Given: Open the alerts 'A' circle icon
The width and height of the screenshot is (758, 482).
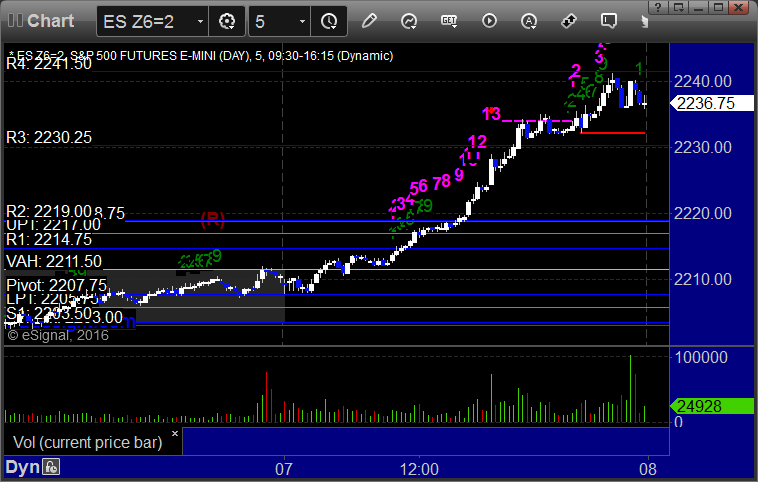Looking at the screenshot, I should (x=529, y=21).
